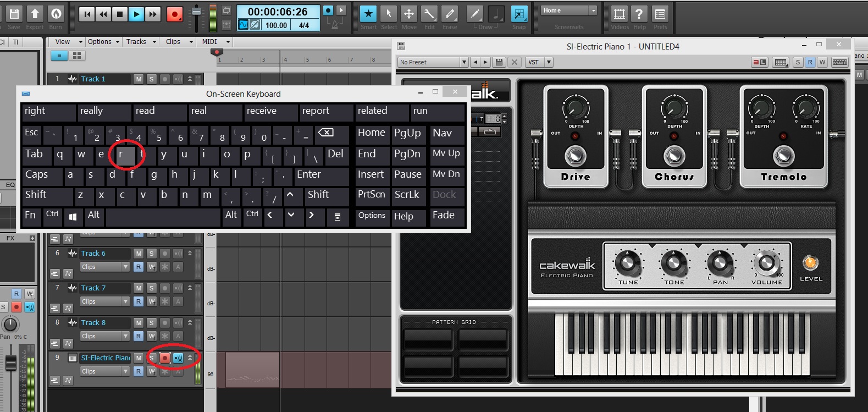Click the Drive pedal footswitch
This screenshot has width=868, height=412.
coord(575,156)
